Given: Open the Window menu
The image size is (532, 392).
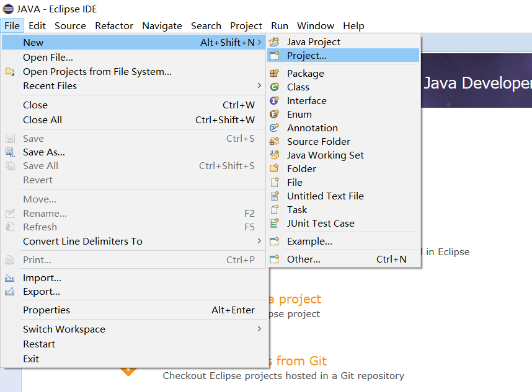Looking at the screenshot, I should click(316, 26).
